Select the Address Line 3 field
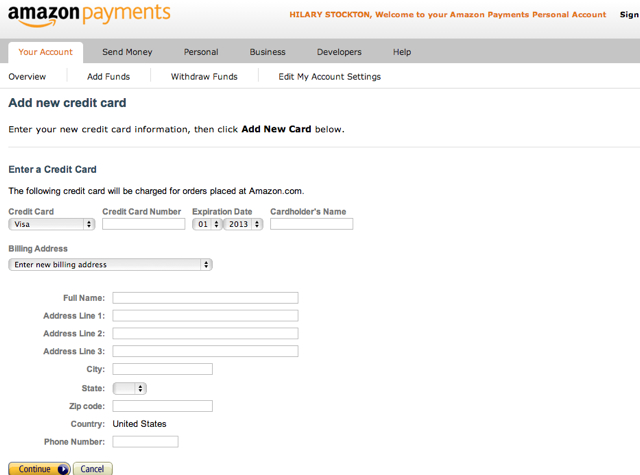The height and width of the screenshot is (475, 640). point(205,351)
